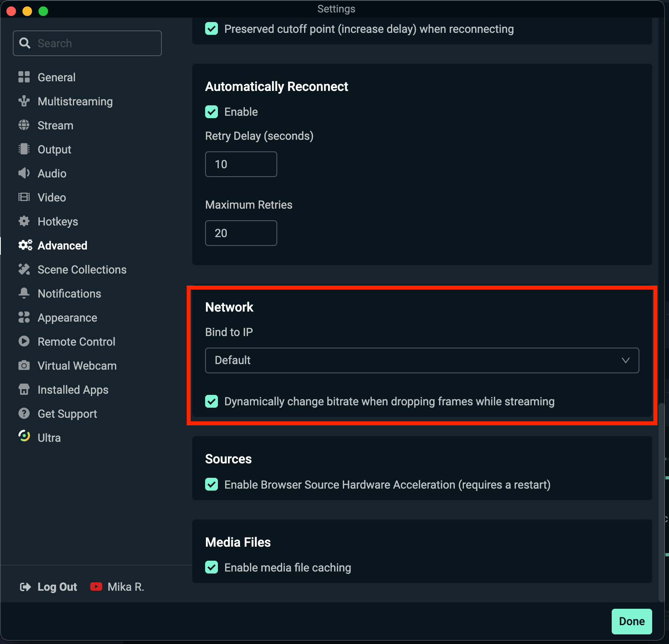This screenshot has width=669, height=644.
Task: Click the Search settings field
Action: pos(87,43)
